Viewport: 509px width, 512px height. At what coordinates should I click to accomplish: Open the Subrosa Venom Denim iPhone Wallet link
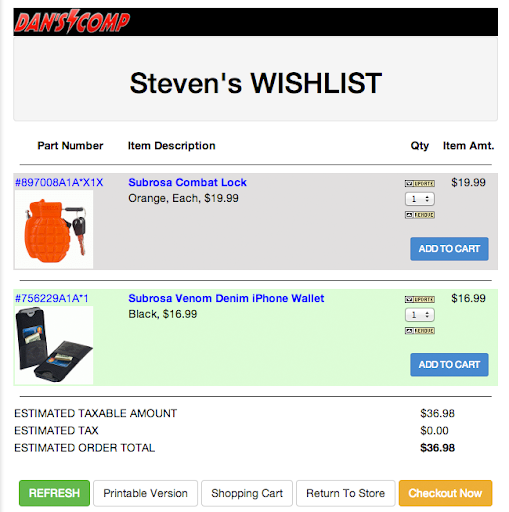[x=226, y=298]
